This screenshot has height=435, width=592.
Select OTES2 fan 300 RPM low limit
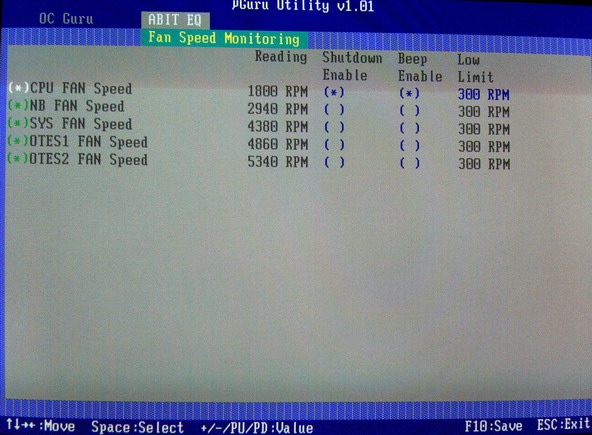(x=484, y=164)
